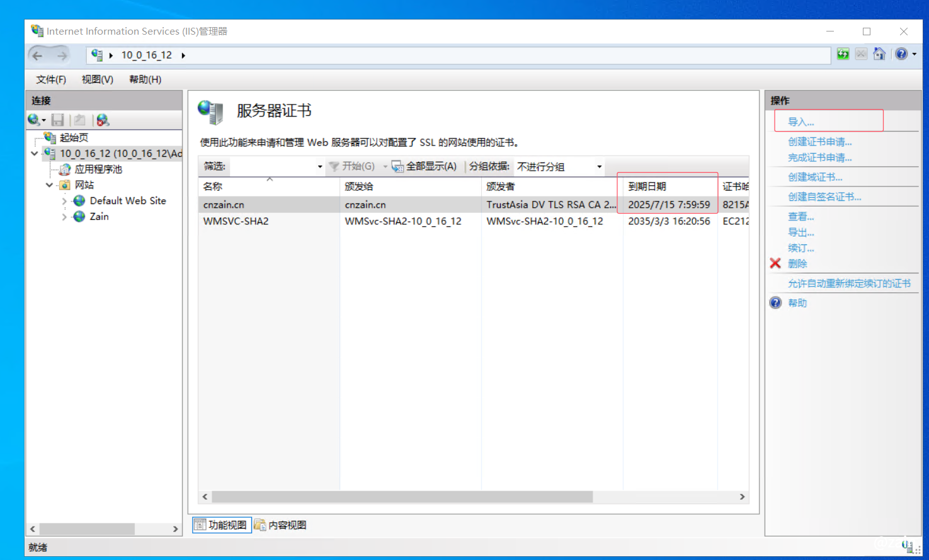Go forward with the navigation arrow
The width and height of the screenshot is (929, 560).
click(62, 55)
